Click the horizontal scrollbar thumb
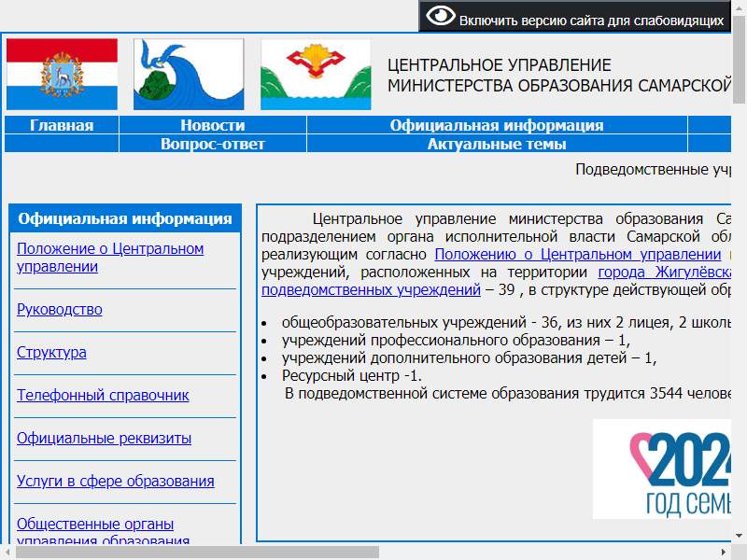This screenshot has height=560, width=747. coord(198,553)
